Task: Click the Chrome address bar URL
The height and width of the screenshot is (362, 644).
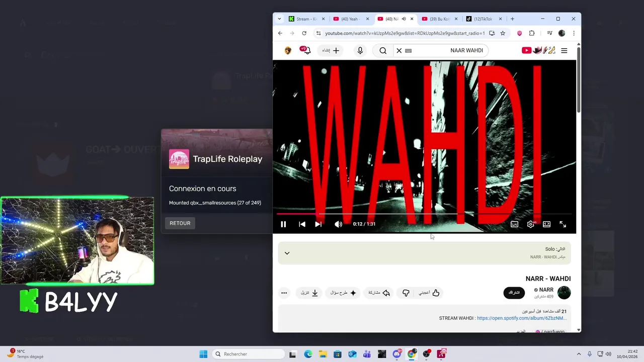Action: click(x=405, y=33)
